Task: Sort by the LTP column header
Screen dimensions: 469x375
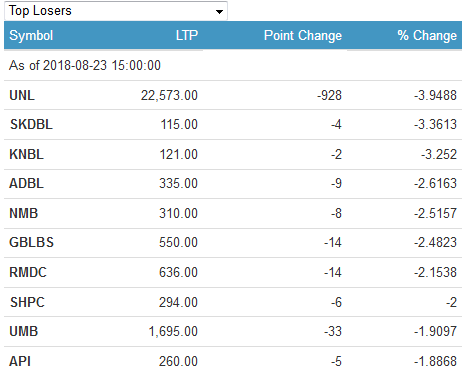Action: coord(187,35)
